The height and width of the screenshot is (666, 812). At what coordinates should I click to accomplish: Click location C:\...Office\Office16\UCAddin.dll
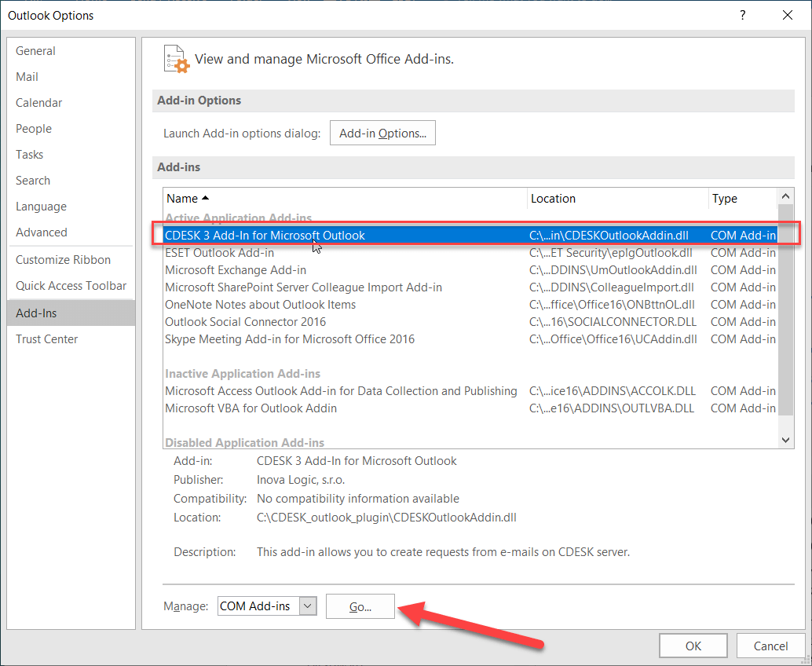(613, 338)
